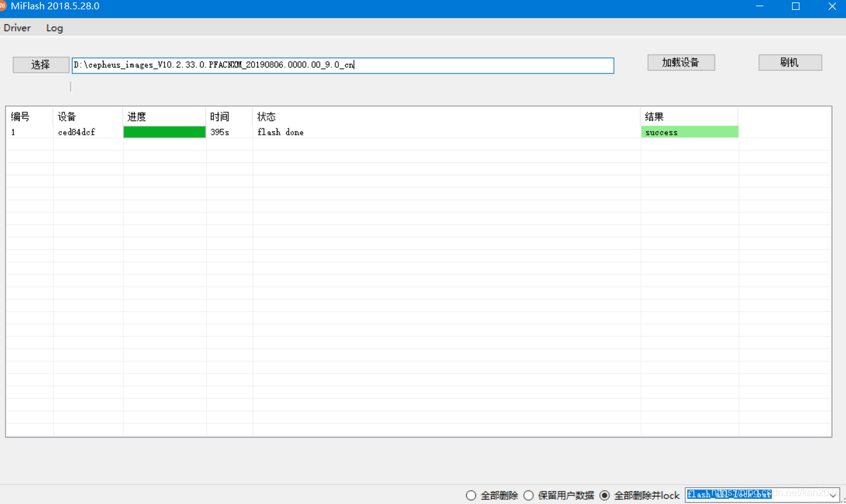Image resolution: width=846 pixels, height=504 pixels.
Task: Close the MiFlash window
Action: coord(832,6)
